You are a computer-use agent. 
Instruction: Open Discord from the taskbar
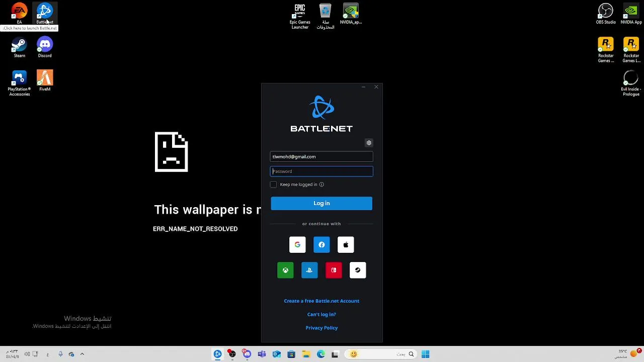coord(247,354)
